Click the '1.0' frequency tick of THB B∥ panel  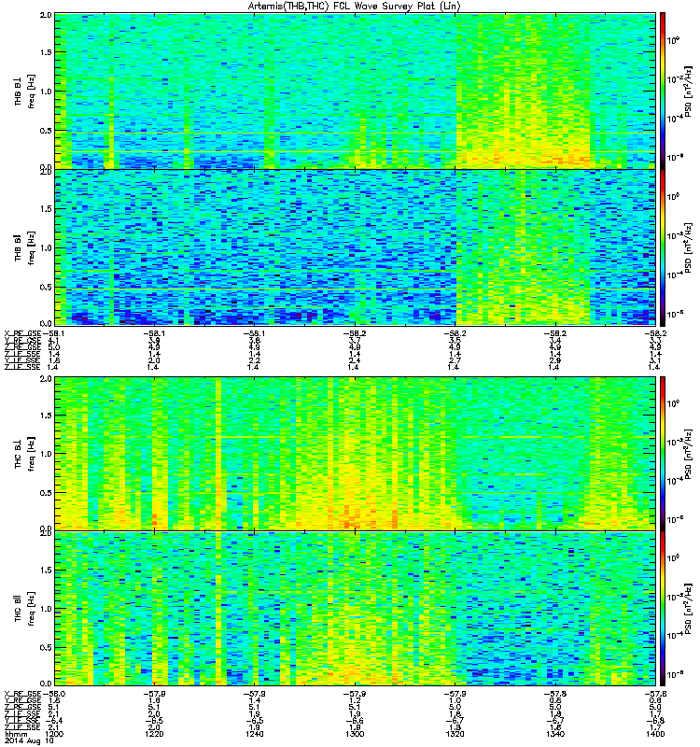pos(46,247)
